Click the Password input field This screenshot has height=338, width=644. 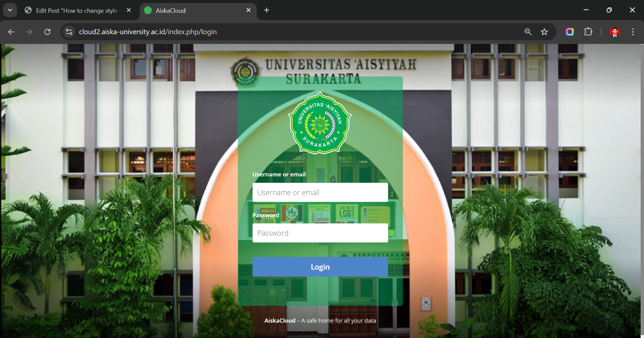coord(320,233)
